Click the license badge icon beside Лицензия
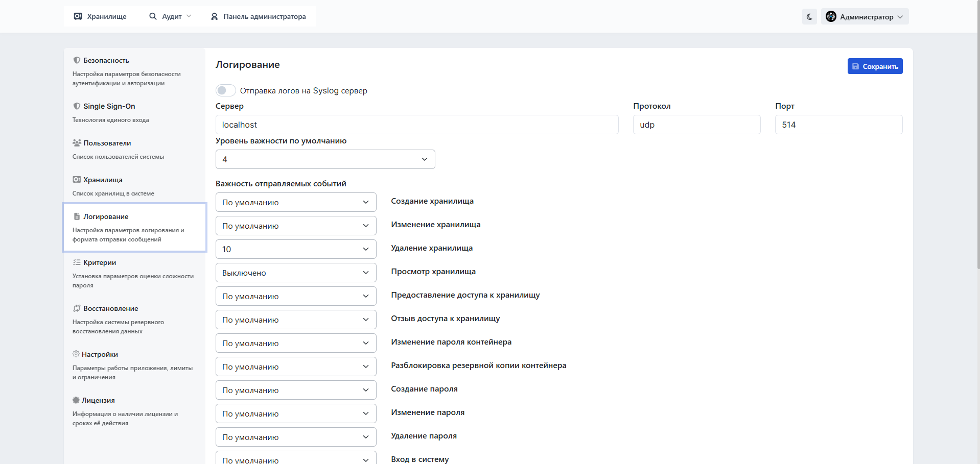Viewport: 980px width, 464px height. tap(76, 400)
